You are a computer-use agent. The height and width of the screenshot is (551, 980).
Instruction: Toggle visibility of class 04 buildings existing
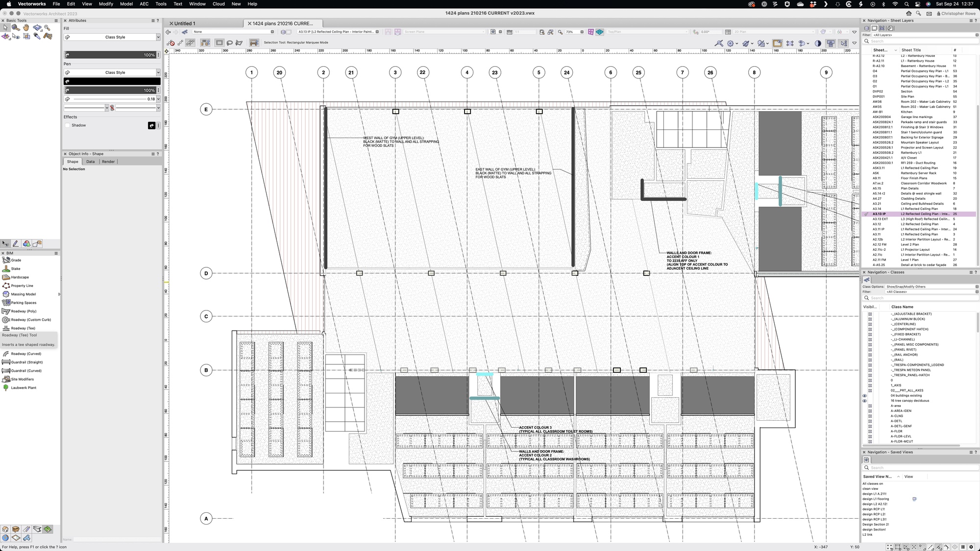[x=864, y=395]
